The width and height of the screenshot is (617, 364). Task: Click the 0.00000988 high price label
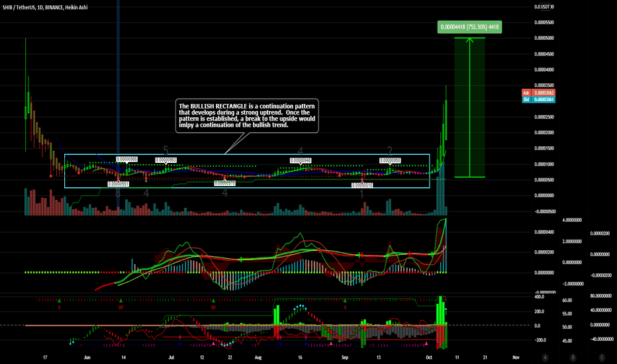126,159
